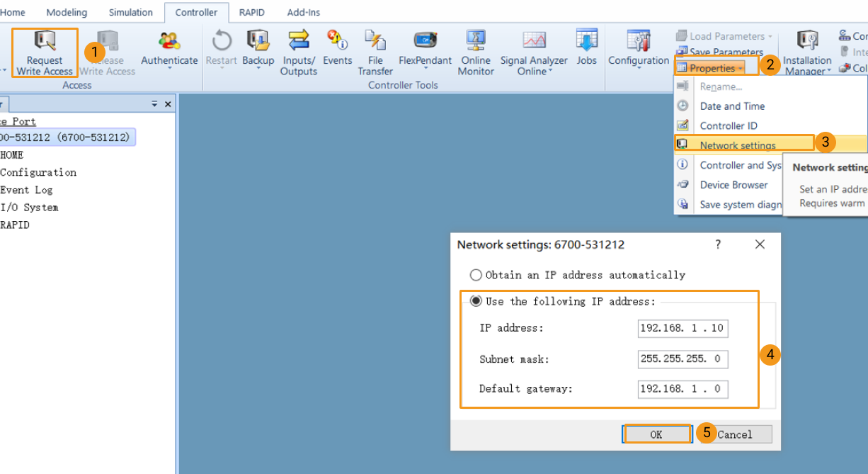
Task: Open the panel auto-hide pin dropdown
Action: [155, 104]
